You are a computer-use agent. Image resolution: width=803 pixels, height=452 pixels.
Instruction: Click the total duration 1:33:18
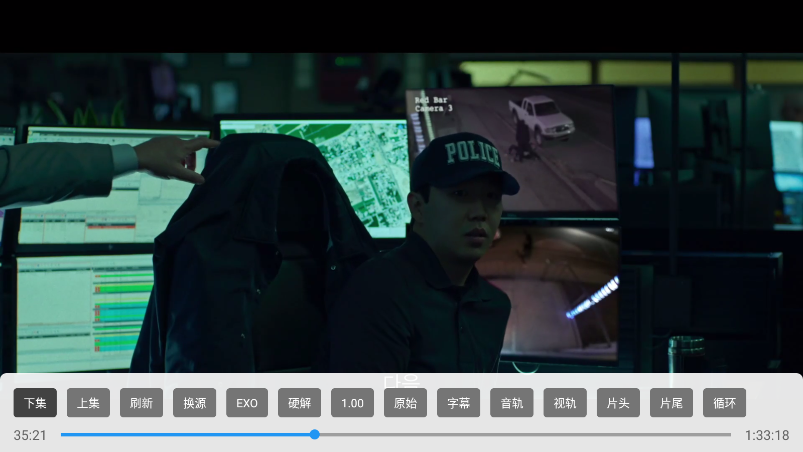pos(767,435)
